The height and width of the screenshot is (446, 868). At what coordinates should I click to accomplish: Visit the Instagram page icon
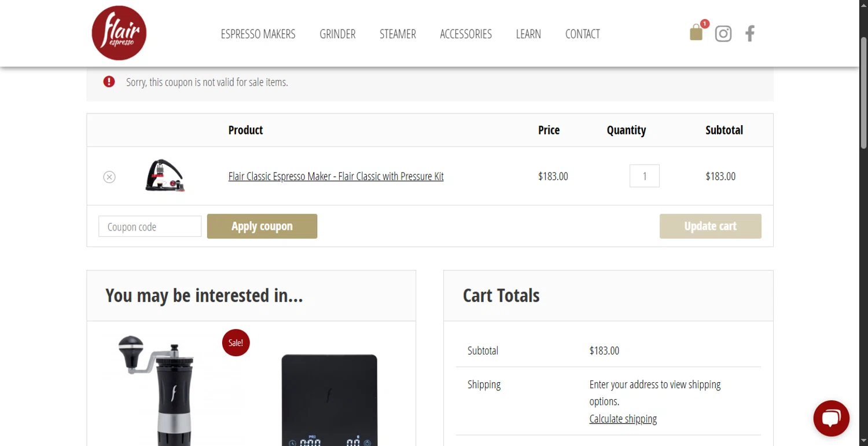[723, 34]
